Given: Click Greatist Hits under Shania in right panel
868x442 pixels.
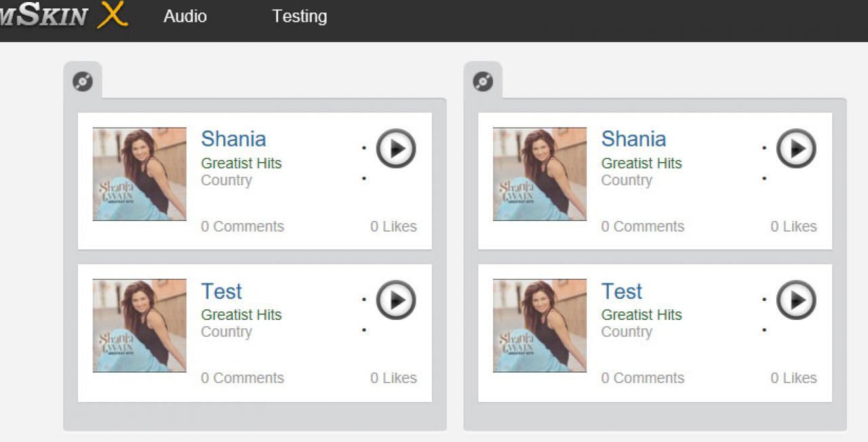Looking at the screenshot, I should coord(642,163).
